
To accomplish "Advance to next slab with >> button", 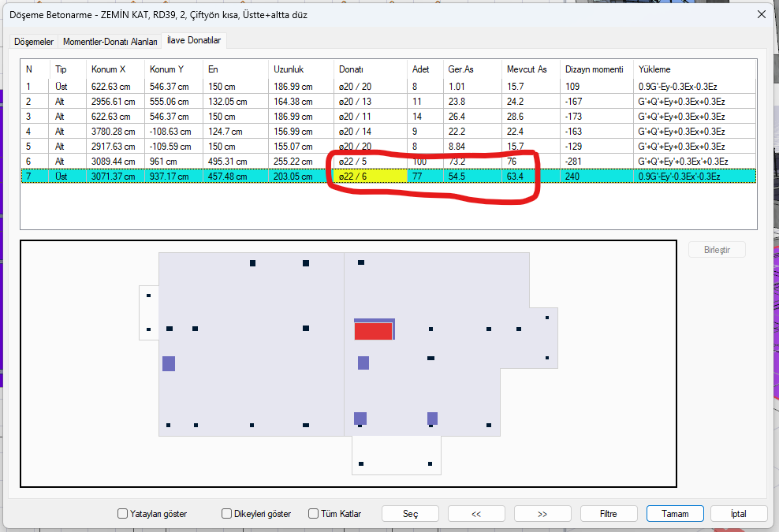I will click(542, 513).
